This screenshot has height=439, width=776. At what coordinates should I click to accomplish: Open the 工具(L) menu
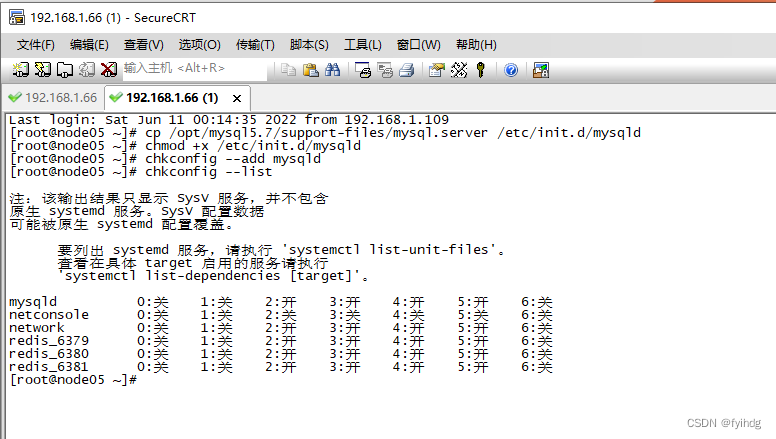point(363,45)
